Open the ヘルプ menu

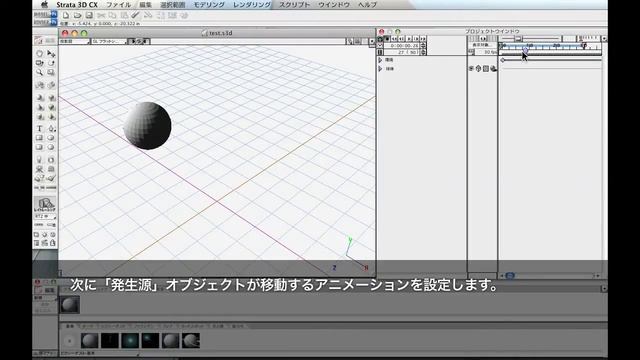click(x=367, y=5)
